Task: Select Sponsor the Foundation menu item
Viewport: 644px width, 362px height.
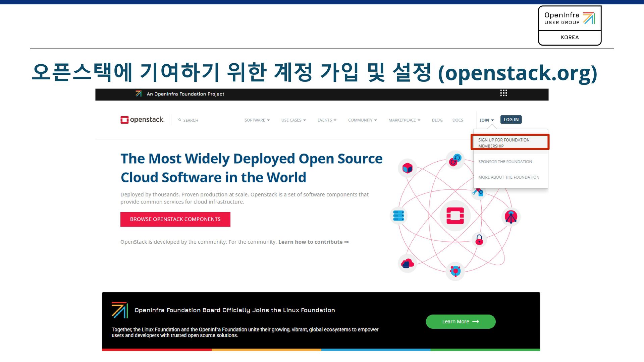Action: click(x=505, y=162)
